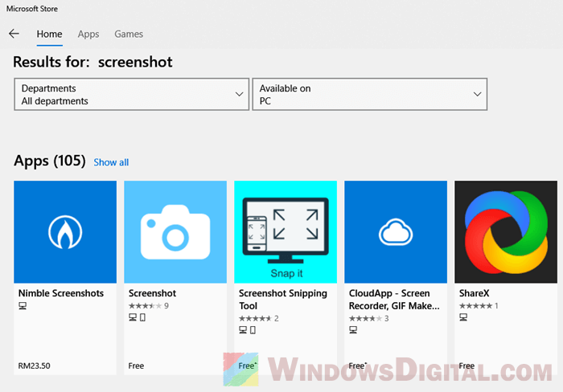Click the Screenshot app star rating
Screen dimensions: 563x392
pyautogui.click(x=145, y=306)
